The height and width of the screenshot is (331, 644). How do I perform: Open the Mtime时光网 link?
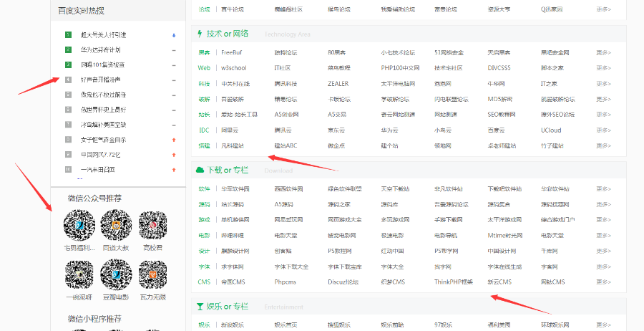pos(504,236)
